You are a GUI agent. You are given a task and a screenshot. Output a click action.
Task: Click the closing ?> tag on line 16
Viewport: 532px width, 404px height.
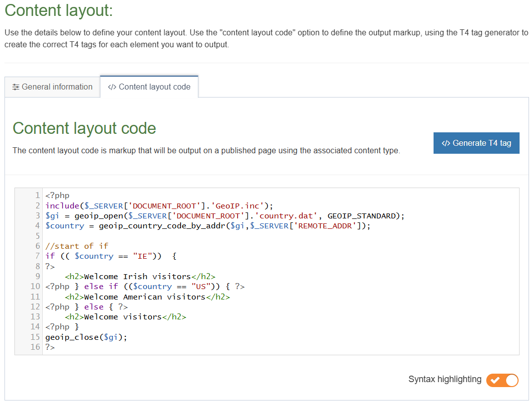coord(49,347)
